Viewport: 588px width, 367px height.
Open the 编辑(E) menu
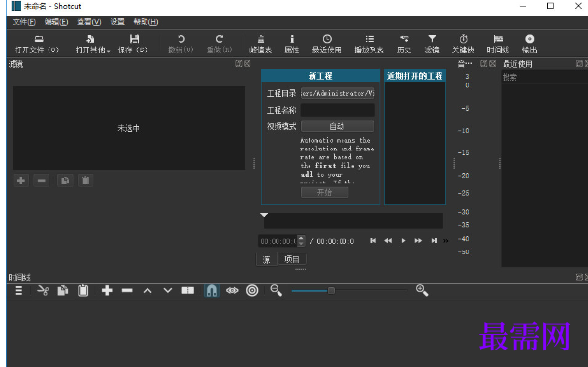pos(56,22)
